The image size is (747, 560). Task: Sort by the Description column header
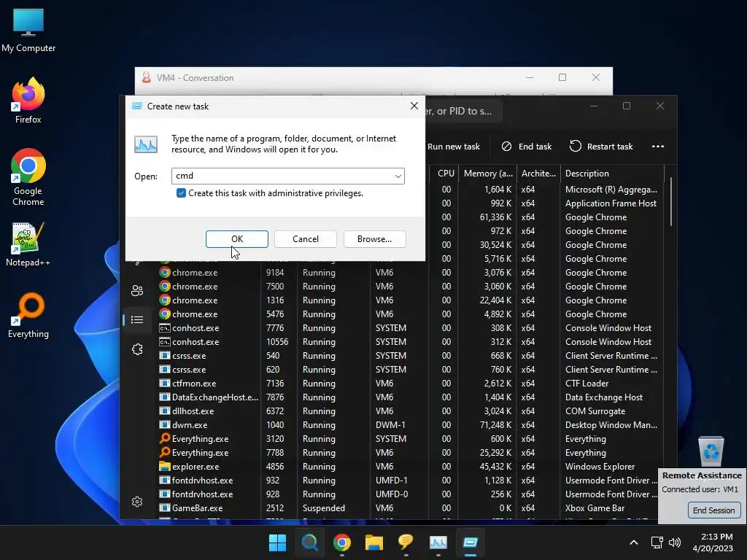(x=612, y=174)
